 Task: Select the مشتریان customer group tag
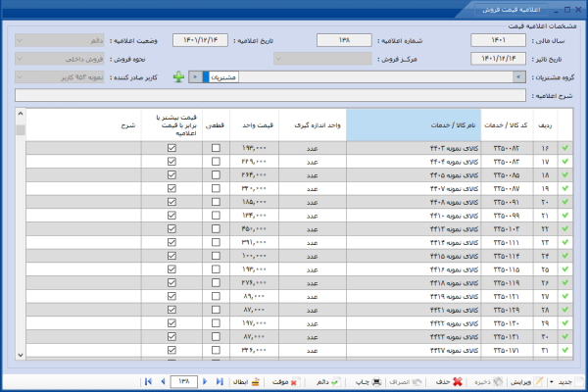[223, 77]
